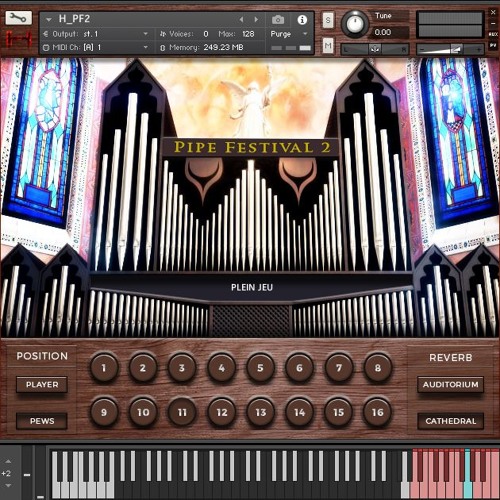Select organ preset 12
This screenshot has height=500, width=500.
(221, 412)
